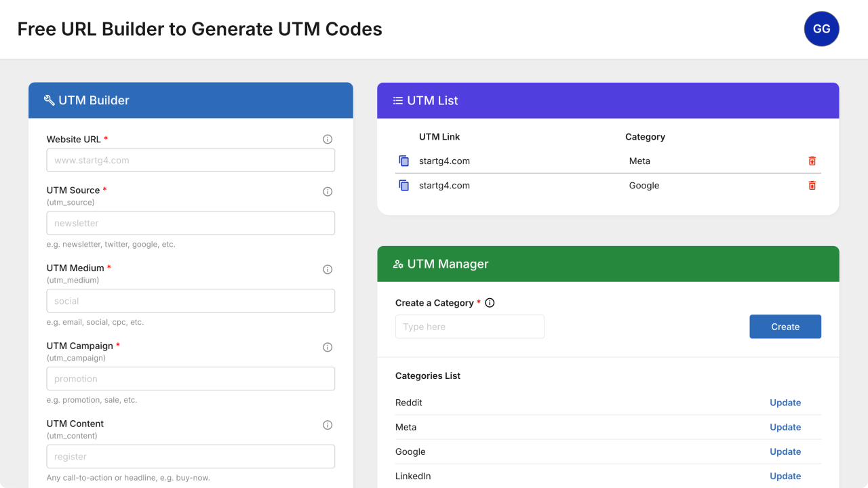
Task: Click the info icon beside Create a Category
Action: tap(490, 303)
